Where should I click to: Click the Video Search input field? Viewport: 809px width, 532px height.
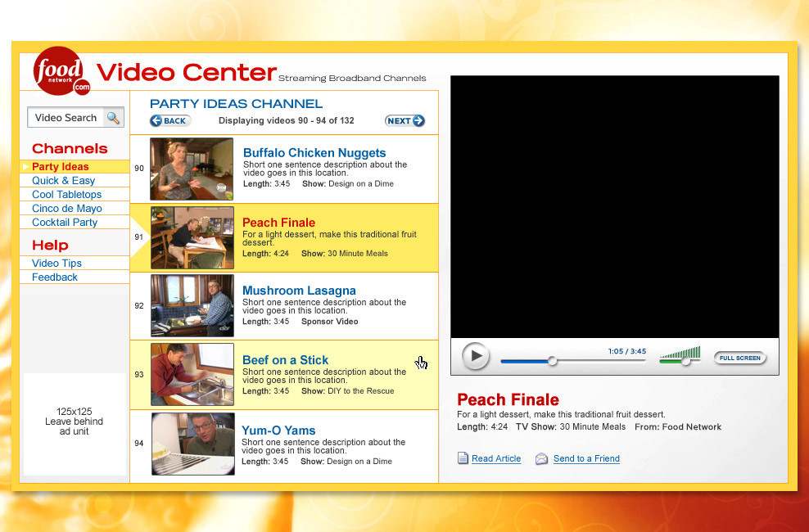66,118
